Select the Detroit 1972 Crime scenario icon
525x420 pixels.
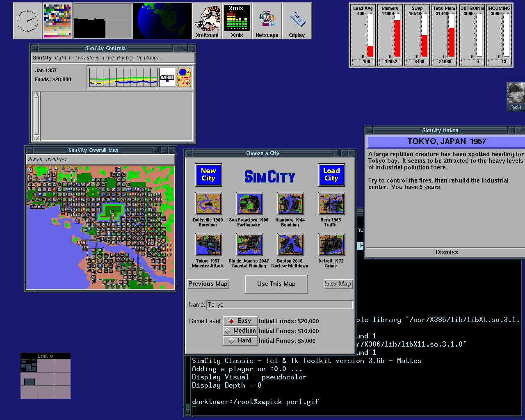click(x=331, y=245)
